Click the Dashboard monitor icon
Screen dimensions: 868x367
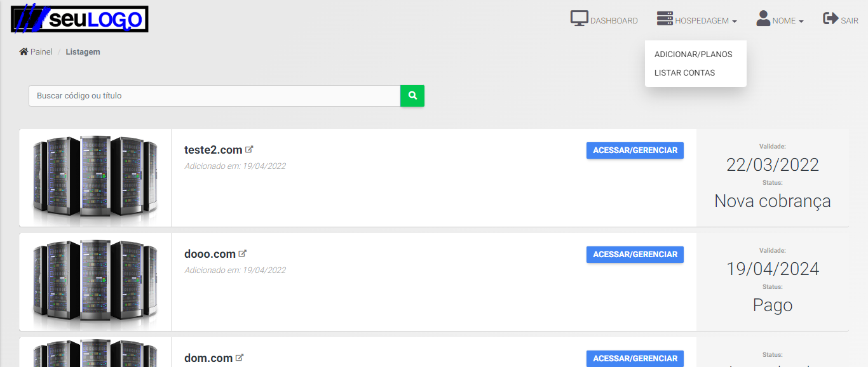pos(579,19)
